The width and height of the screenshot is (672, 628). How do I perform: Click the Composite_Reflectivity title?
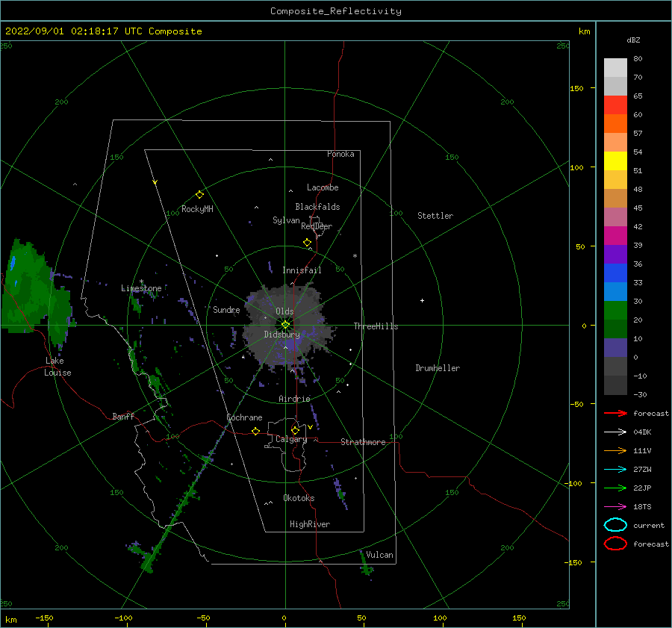pyautogui.click(x=335, y=11)
